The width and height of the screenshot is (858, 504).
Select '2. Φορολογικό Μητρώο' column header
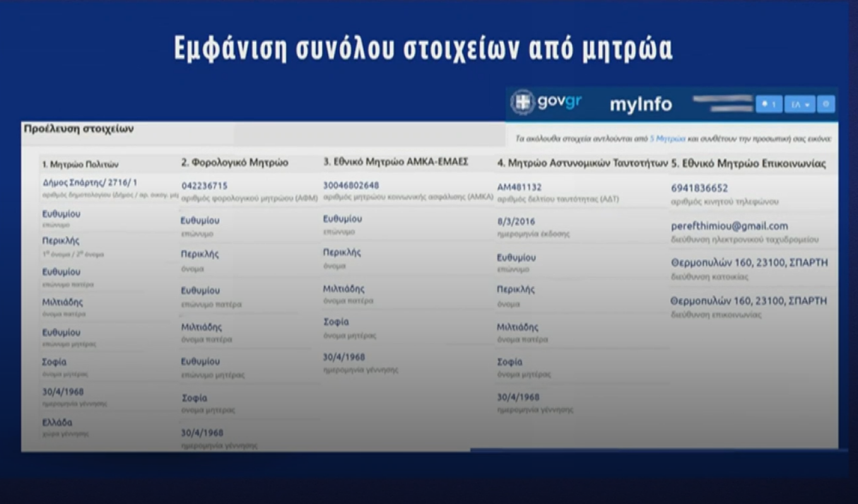point(235,163)
